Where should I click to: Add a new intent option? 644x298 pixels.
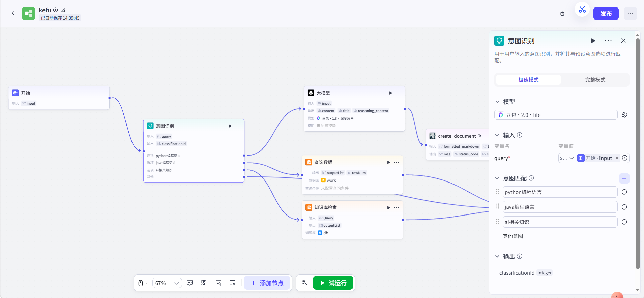(624, 178)
